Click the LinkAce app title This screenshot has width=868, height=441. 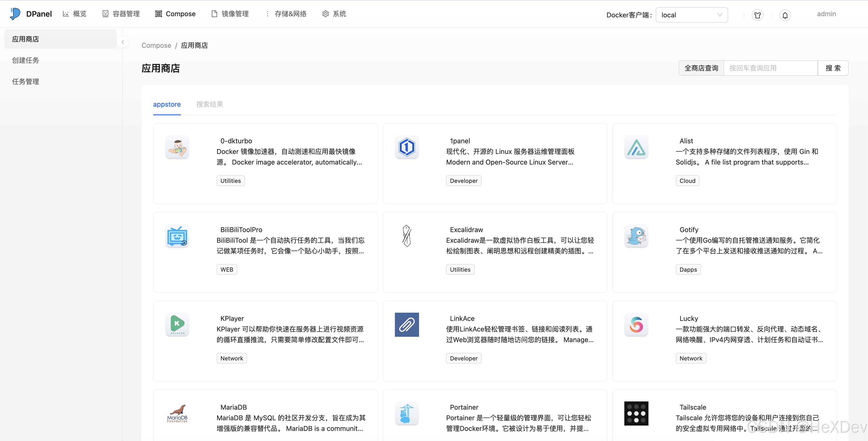tap(462, 318)
